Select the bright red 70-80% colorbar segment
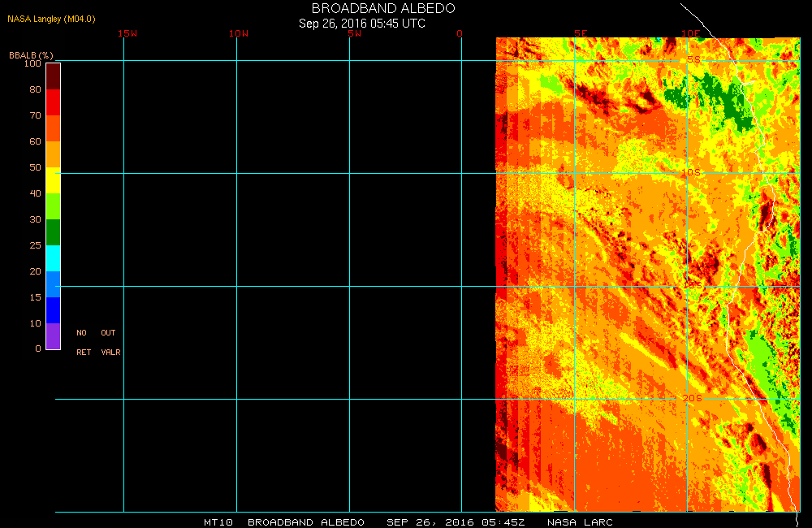This screenshot has width=812, height=528. [x=53, y=102]
